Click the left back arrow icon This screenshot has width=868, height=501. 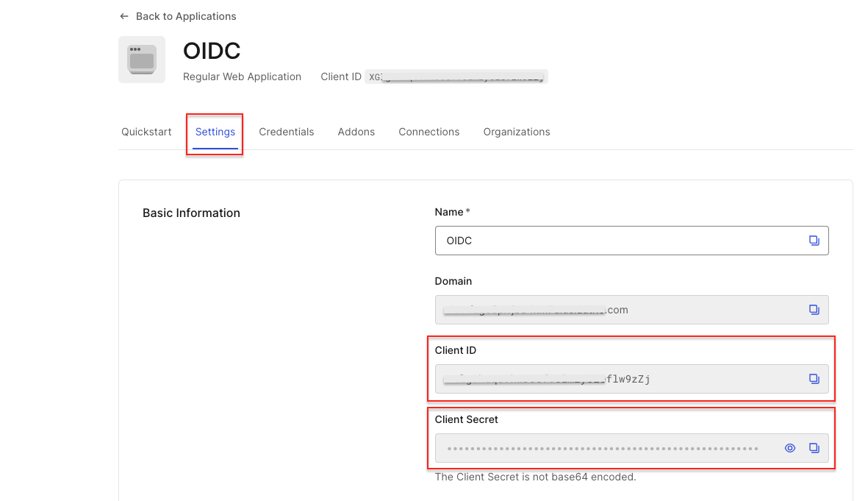[123, 16]
